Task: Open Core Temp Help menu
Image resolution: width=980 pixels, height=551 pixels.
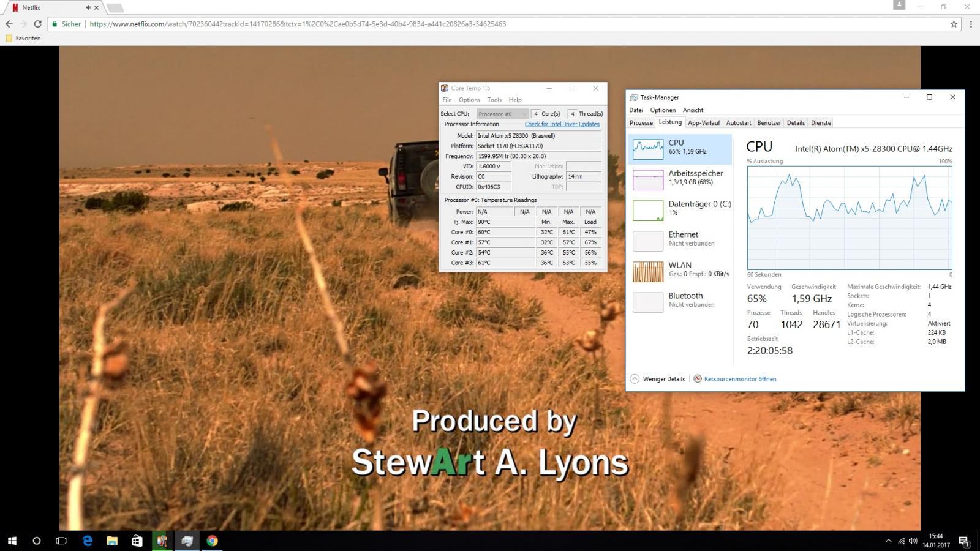Action: click(515, 100)
